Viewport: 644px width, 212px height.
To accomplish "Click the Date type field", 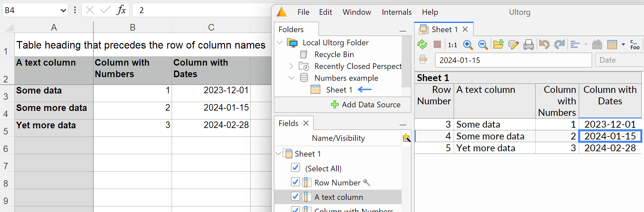I will [x=619, y=60].
